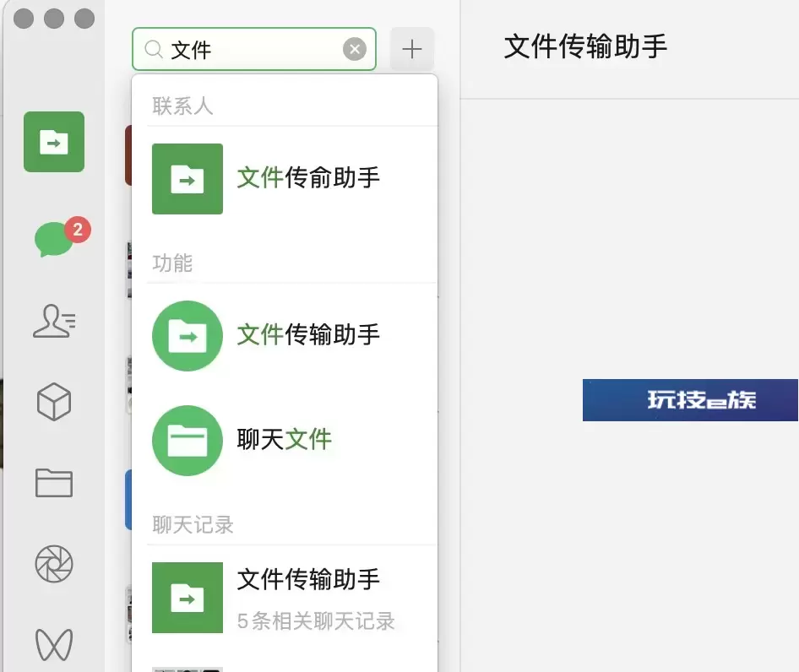Click the square avatar of contact 文件传俞助手
Image resolution: width=799 pixels, height=672 pixels.
pos(188,179)
